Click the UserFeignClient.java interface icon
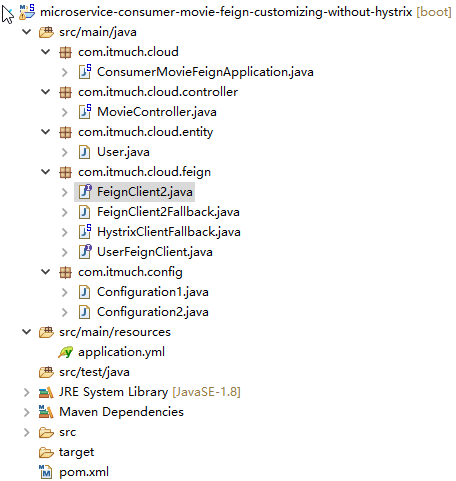 85,252
